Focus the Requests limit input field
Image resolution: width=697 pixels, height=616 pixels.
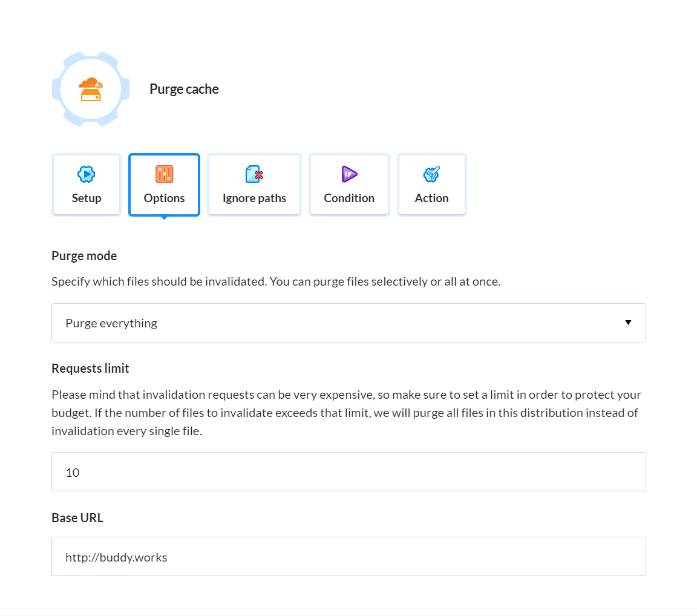[x=348, y=472]
